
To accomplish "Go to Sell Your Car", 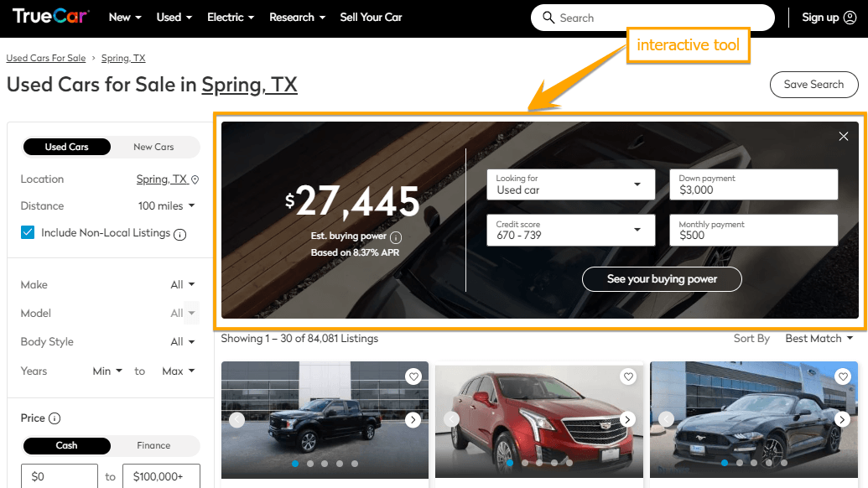I will click(371, 17).
